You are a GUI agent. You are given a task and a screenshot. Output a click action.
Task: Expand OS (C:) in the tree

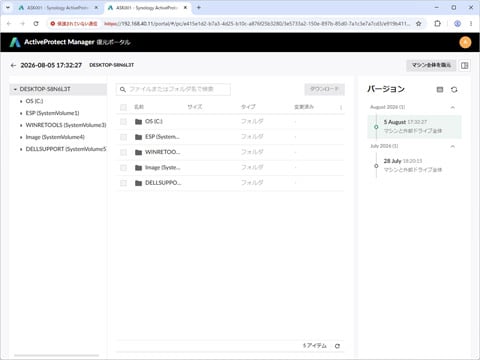(21, 101)
